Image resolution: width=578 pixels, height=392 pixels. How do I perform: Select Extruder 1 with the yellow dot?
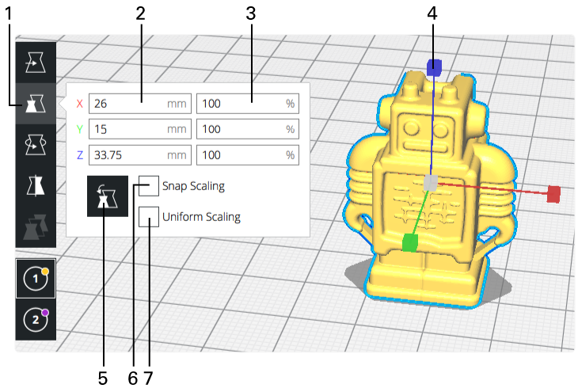pyautogui.click(x=36, y=279)
